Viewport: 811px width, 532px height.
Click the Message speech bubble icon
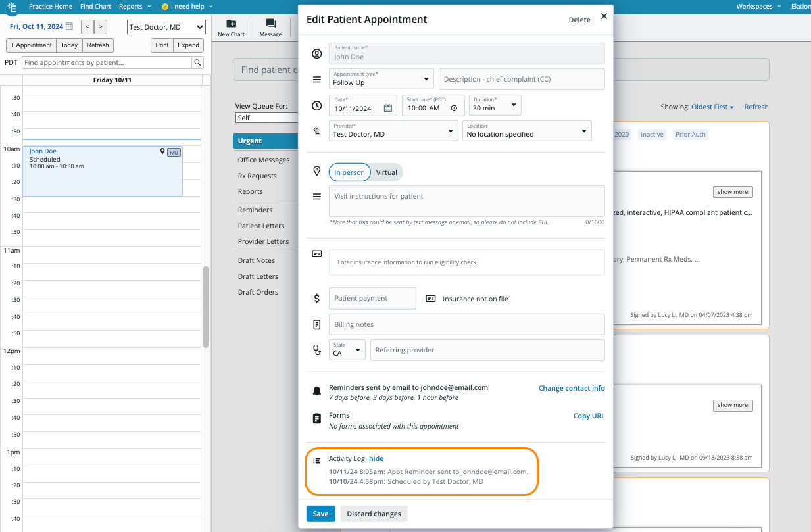270,24
